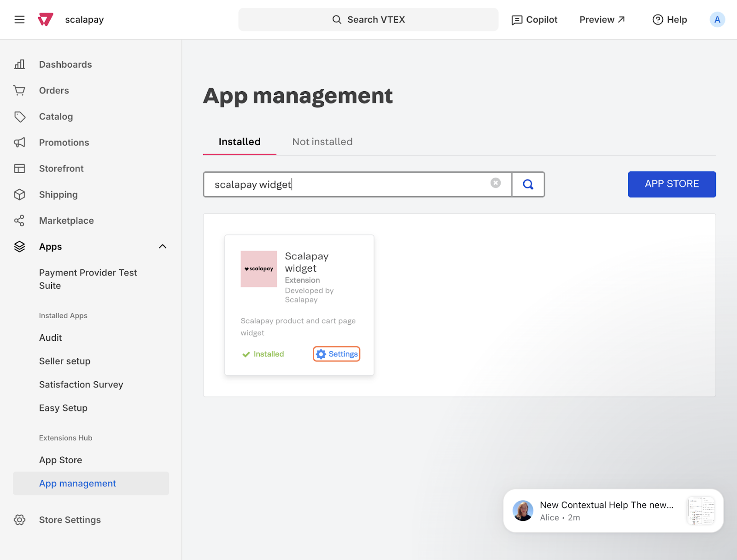Open the New Contextual Help notification
Screen dimensions: 737x560
pos(614,511)
